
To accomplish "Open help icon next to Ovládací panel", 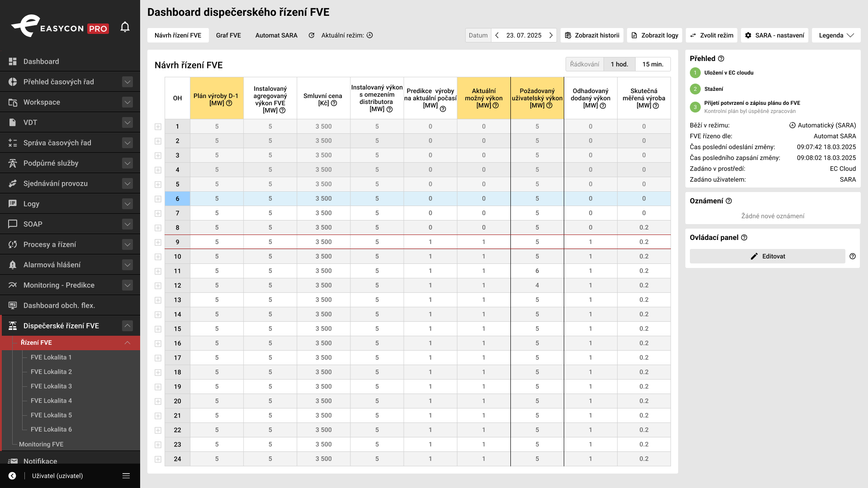I will [x=744, y=238].
